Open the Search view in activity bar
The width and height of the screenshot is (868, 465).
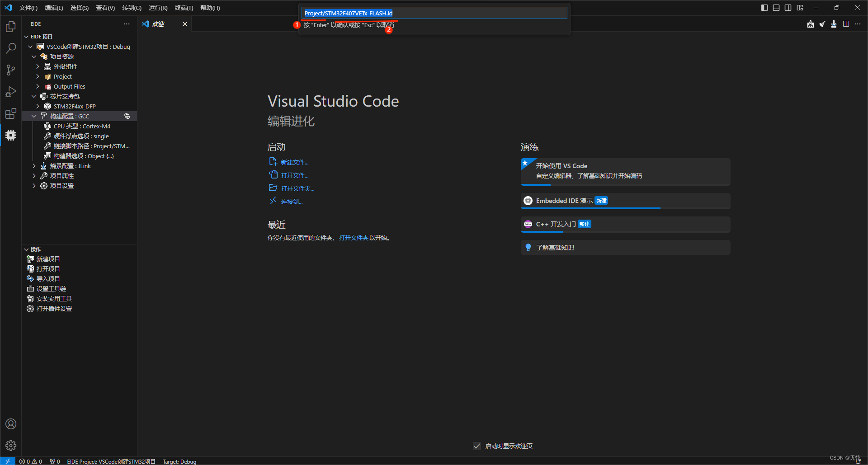pos(11,48)
